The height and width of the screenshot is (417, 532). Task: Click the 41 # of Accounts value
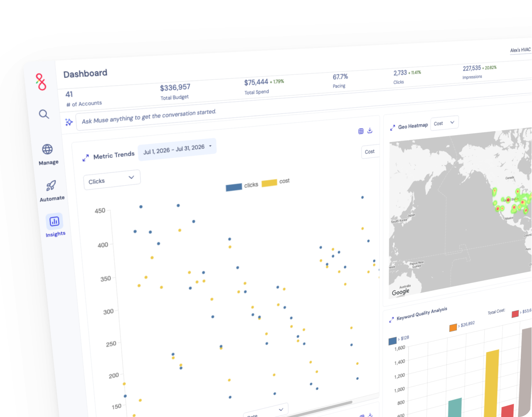[x=69, y=94]
